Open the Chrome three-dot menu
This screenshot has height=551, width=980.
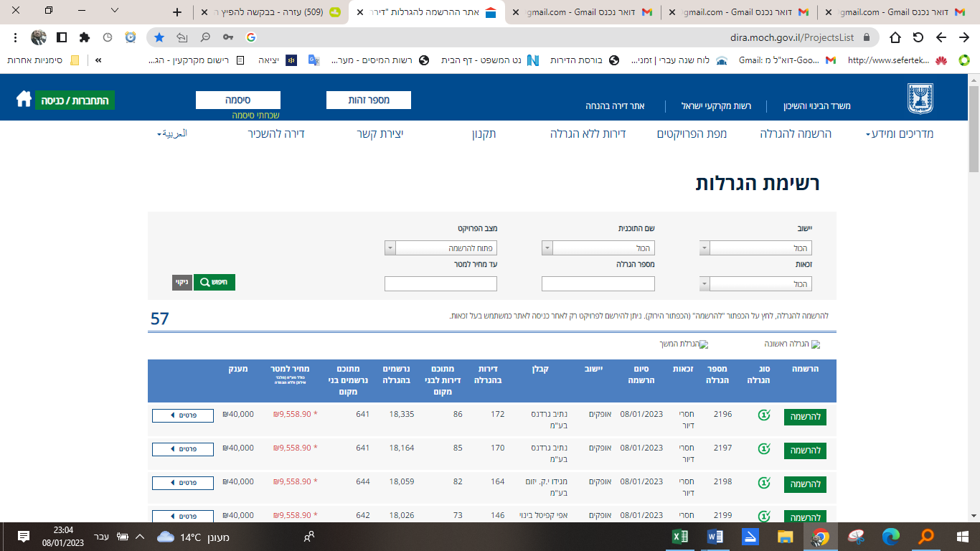click(x=16, y=37)
